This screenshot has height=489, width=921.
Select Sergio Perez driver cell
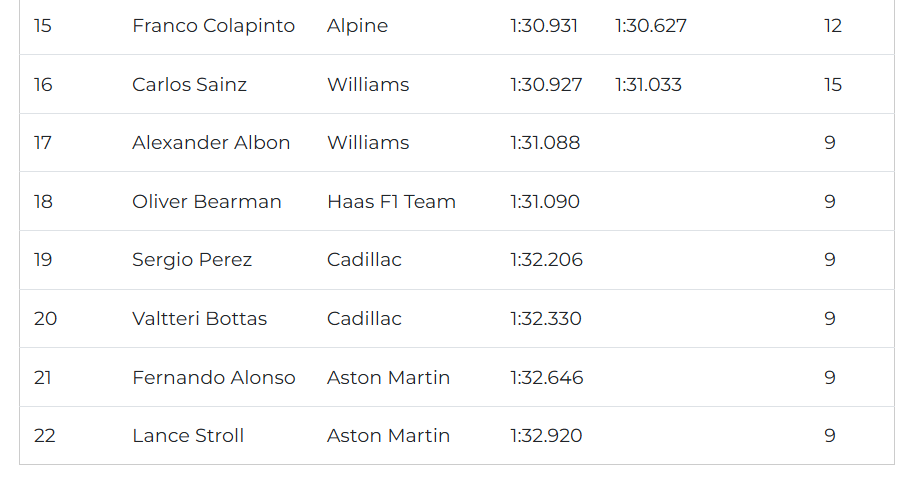(192, 260)
